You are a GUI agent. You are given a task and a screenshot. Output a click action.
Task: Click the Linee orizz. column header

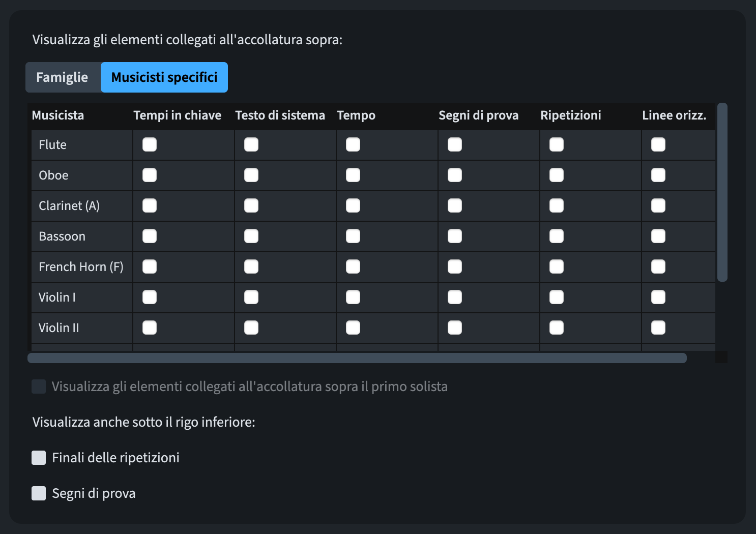(x=674, y=115)
